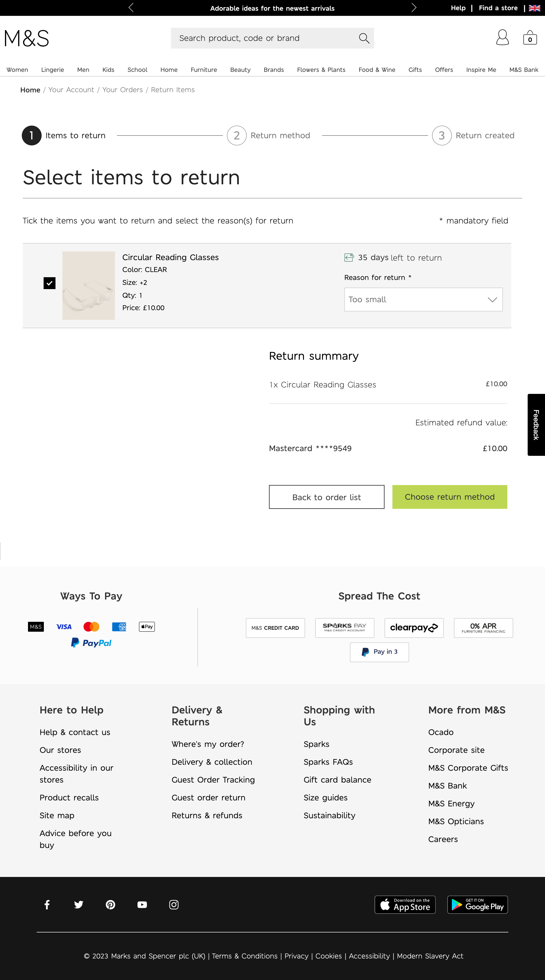Open the Food & Wine menu item
This screenshot has height=980, width=545.
[377, 70]
